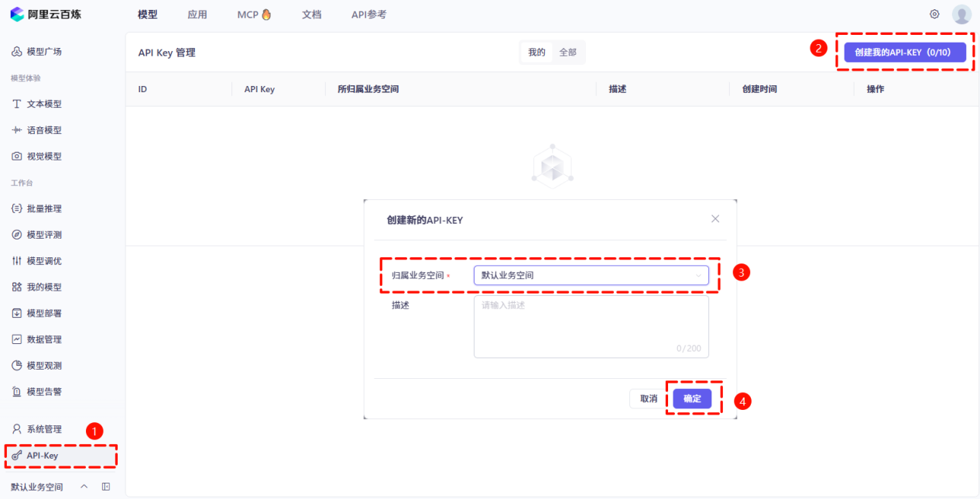Close the 创建新的API-KEY dialog
The image size is (980, 499).
click(x=715, y=219)
